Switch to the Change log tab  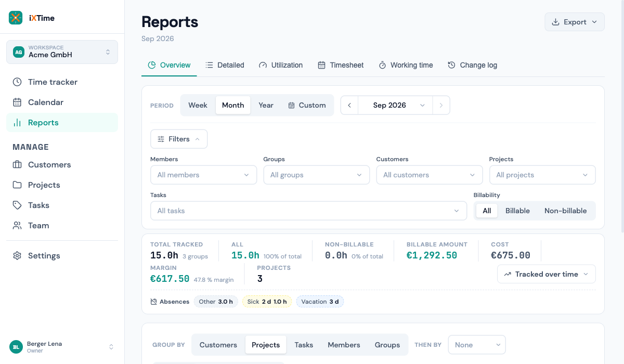(x=473, y=65)
